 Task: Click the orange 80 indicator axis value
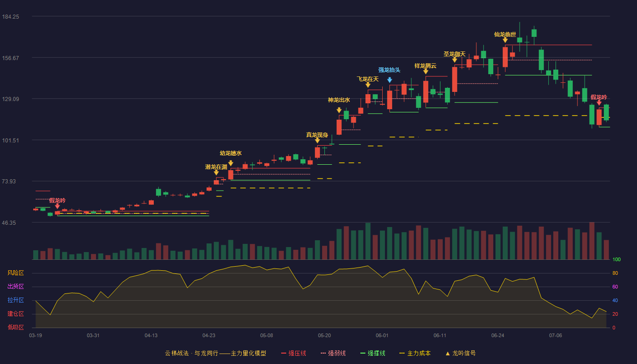click(x=615, y=273)
